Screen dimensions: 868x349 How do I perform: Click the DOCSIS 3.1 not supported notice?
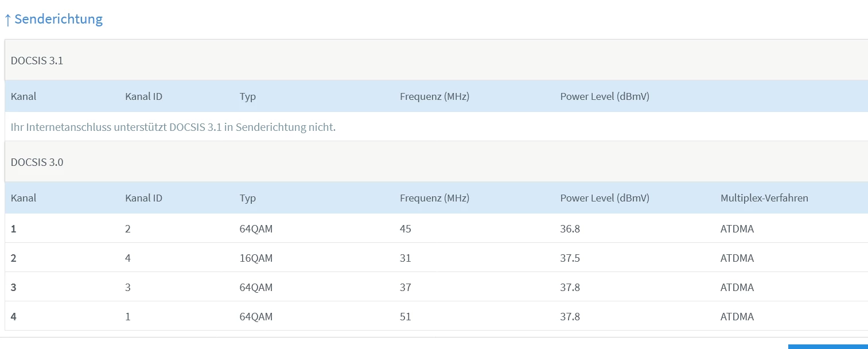coord(173,127)
